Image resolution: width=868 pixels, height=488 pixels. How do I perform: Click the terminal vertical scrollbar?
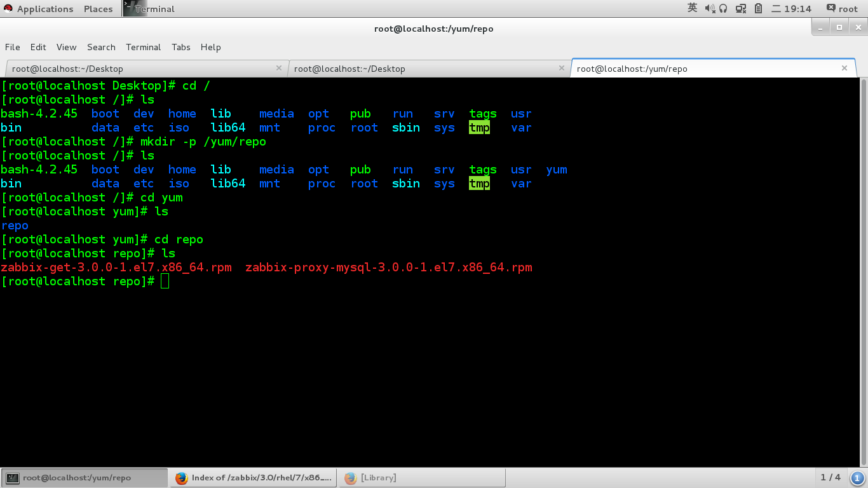864,273
